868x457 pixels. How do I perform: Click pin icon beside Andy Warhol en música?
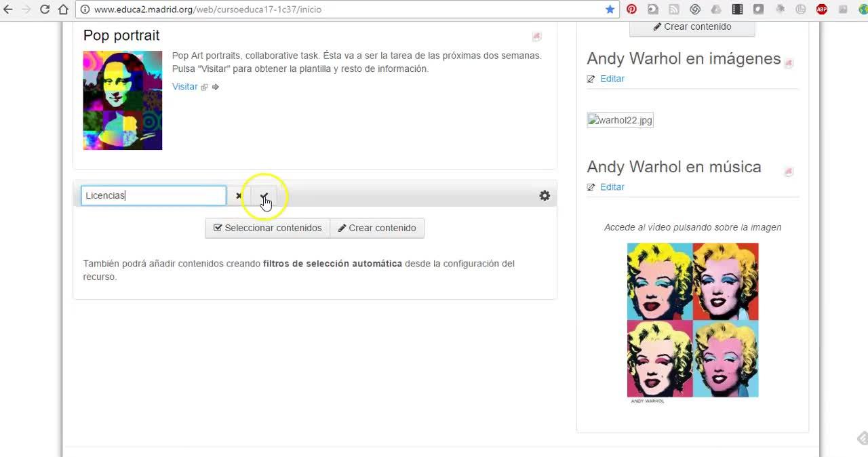(x=789, y=172)
